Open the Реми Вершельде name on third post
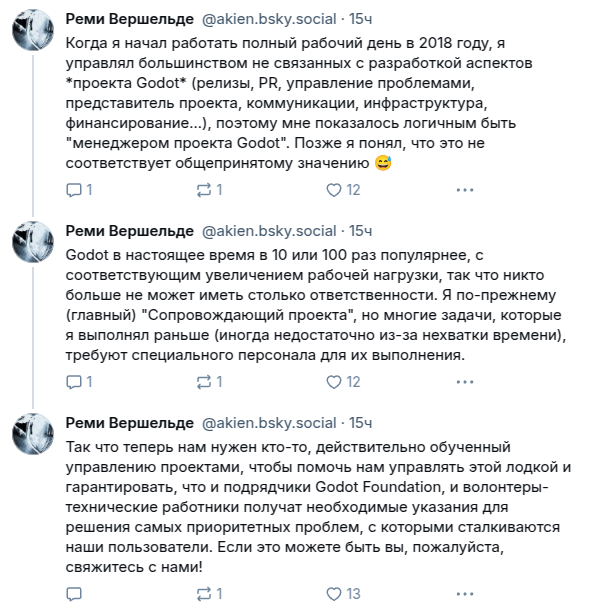592x616 pixels. 130,423
